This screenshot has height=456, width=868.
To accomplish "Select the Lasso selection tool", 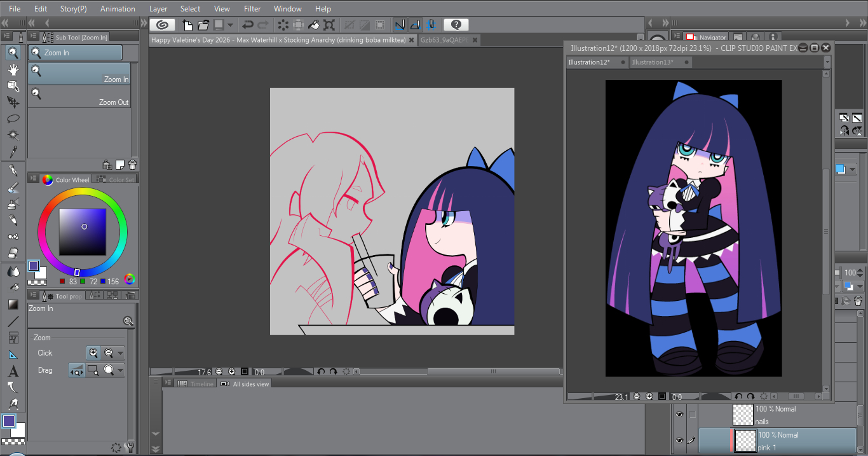I will coord(13,119).
